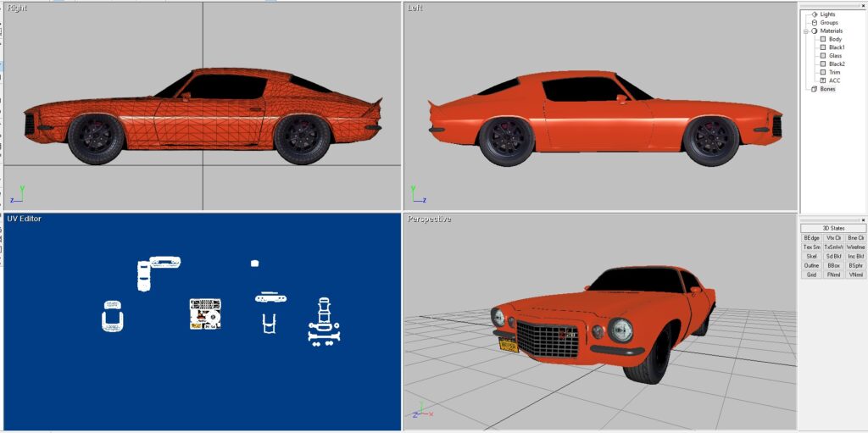
Task: Click the VNrml state button
Action: 856,275
